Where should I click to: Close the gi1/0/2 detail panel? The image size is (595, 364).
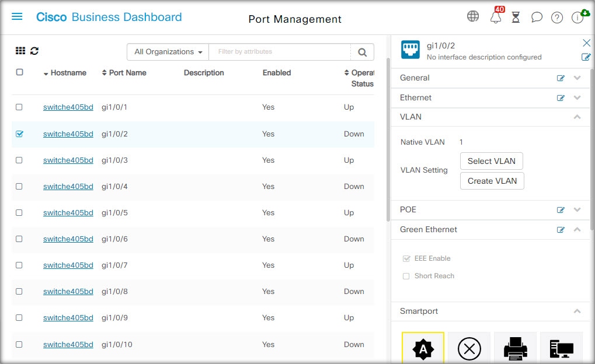tap(586, 43)
